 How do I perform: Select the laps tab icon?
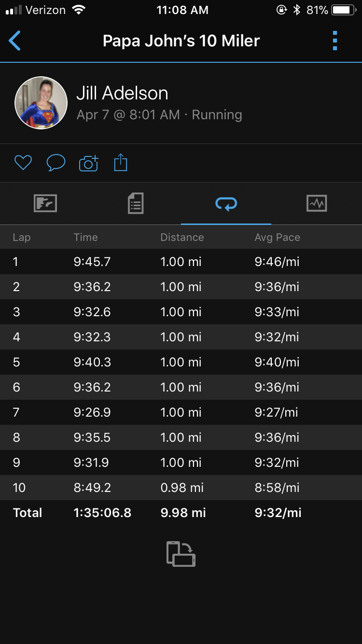point(226,204)
